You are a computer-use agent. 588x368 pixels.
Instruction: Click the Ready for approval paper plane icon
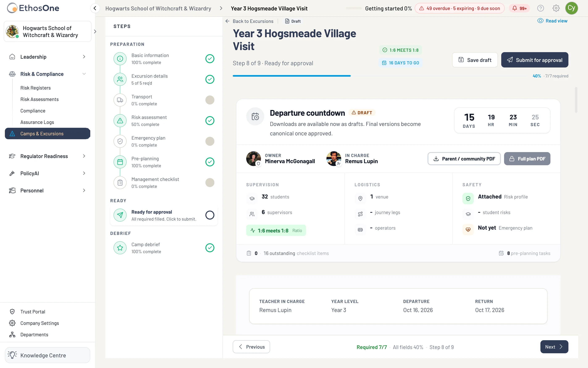[x=120, y=215]
